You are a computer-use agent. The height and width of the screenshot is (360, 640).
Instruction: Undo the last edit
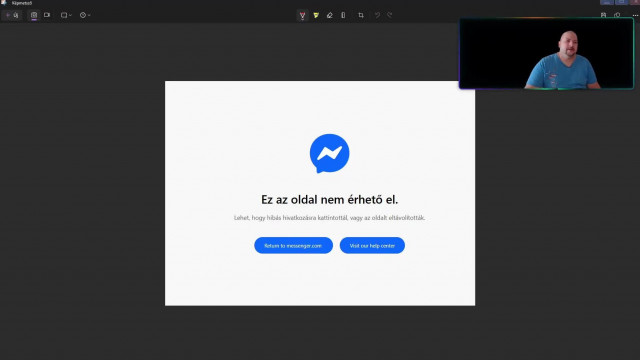pyautogui.click(x=377, y=16)
